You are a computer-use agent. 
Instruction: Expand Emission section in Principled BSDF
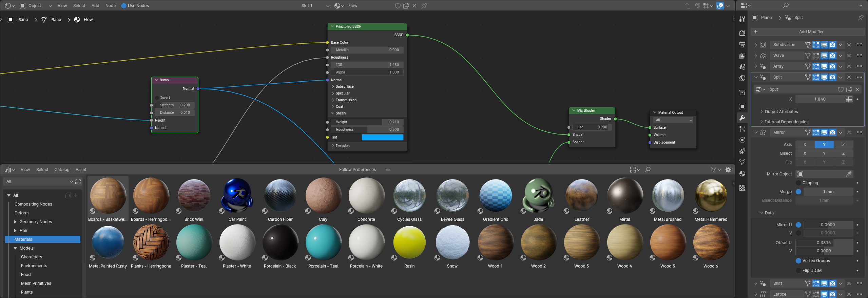(x=341, y=146)
